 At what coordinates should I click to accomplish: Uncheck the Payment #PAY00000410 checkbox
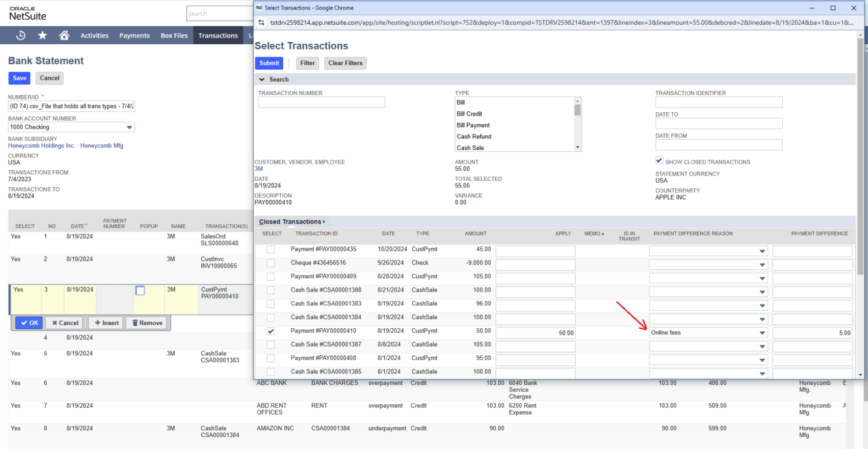coord(270,331)
